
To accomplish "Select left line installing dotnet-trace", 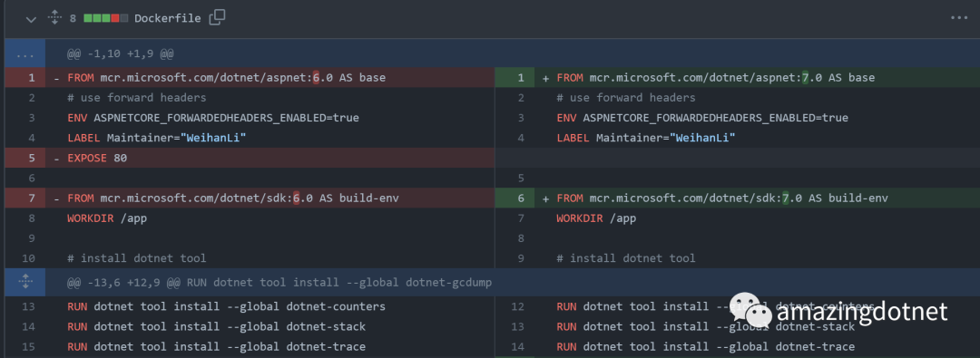I will click(x=216, y=346).
